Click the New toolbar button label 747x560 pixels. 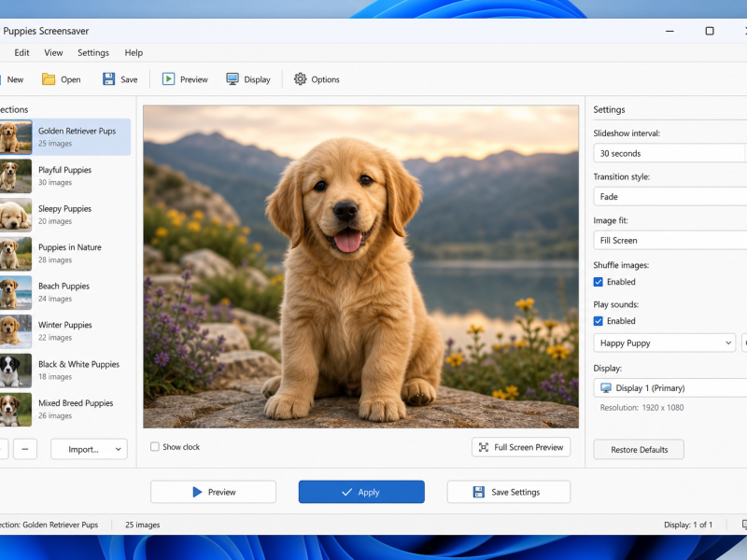click(x=15, y=79)
